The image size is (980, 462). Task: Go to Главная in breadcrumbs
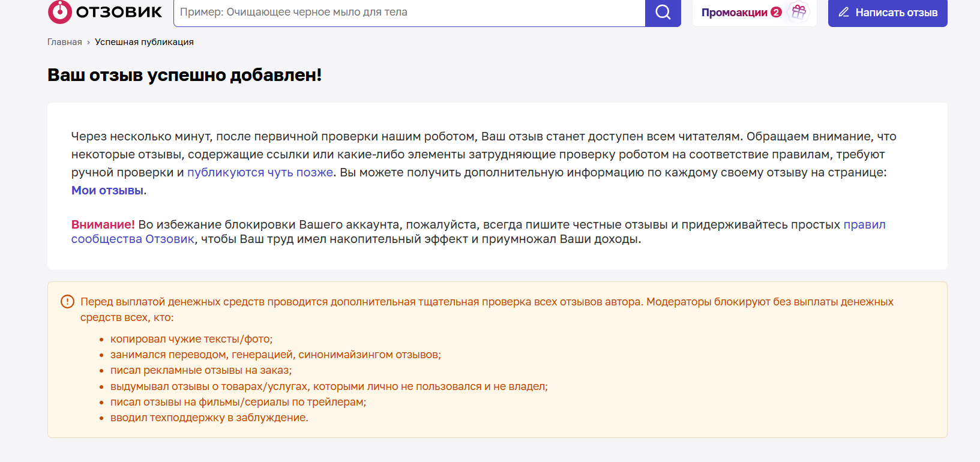pyautogui.click(x=64, y=42)
